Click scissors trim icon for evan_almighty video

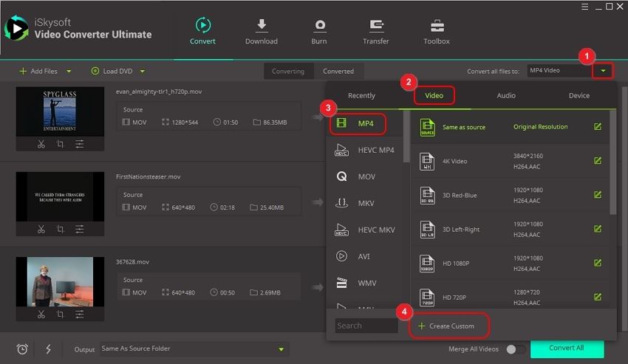coord(41,144)
